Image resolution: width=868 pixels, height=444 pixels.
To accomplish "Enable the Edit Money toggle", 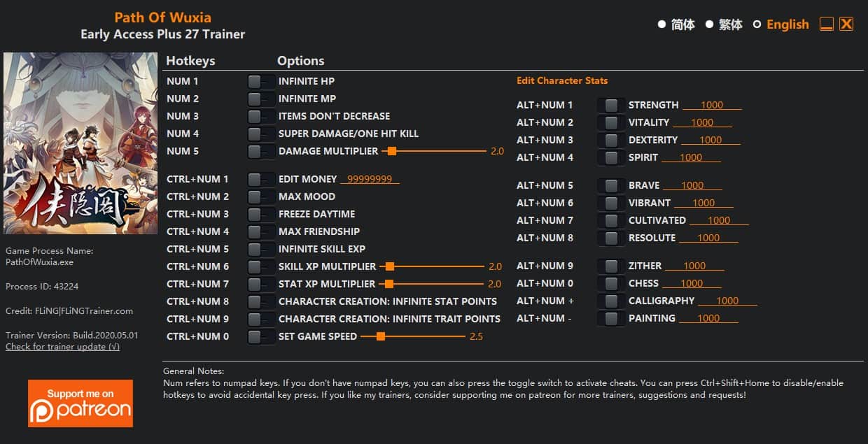I will click(261, 179).
